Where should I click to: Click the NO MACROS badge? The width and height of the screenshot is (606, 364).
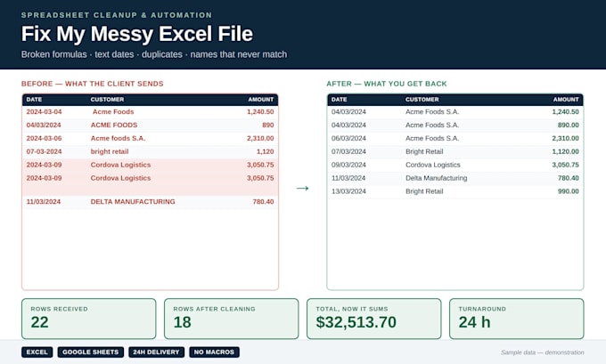coord(214,352)
